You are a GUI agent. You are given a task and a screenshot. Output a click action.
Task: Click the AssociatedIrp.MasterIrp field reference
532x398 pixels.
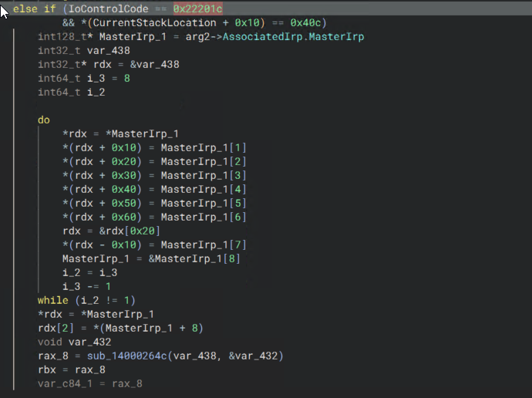(x=293, y=36)
